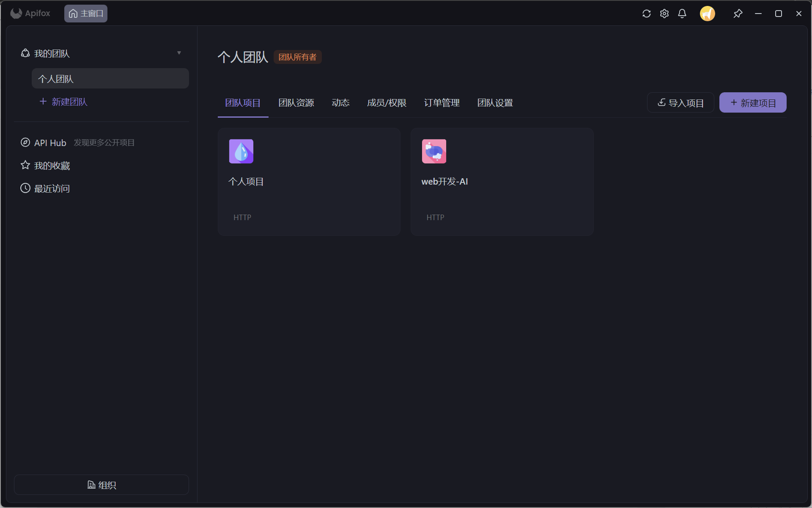Click the 组织 button at bottom
This screenshot has width=812, height=508.
click(x=101, y=485)
